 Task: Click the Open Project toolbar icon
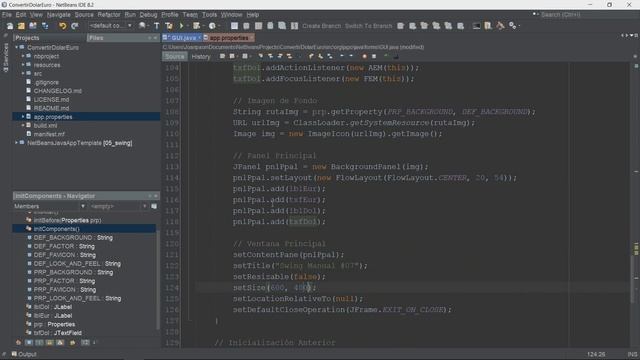[x=33, y=26]
